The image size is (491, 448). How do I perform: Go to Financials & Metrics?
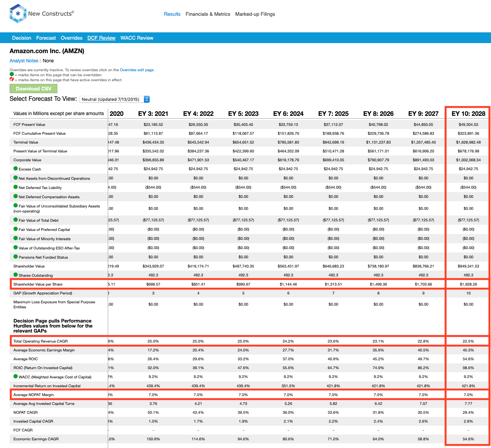(x=208, y=14)
